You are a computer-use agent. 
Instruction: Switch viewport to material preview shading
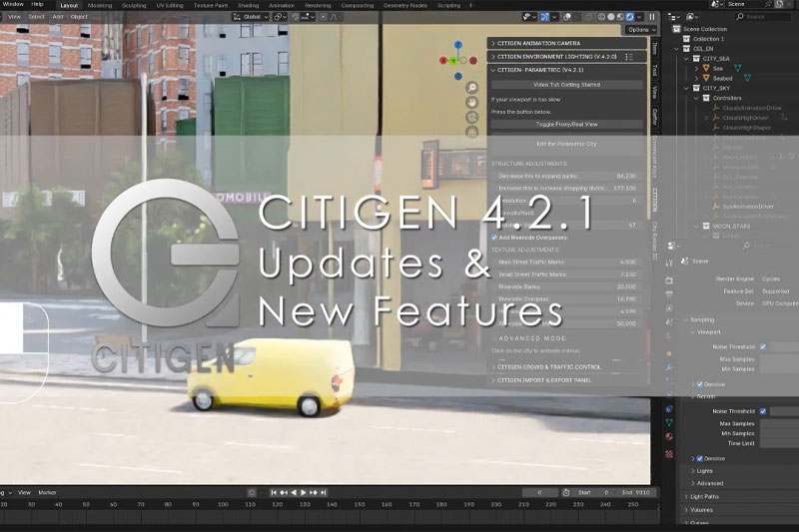pyautogui.click(x=620, y=17)
